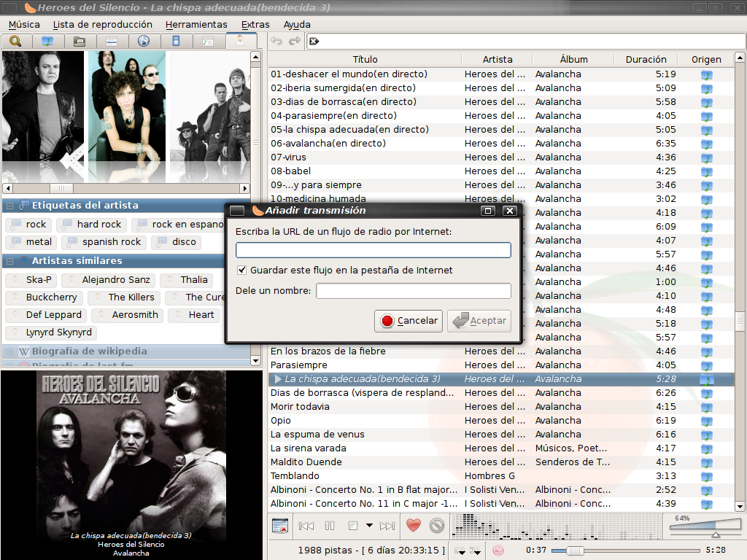Click similar artist 'Alejandro Sanz'

tap(109, 280)
